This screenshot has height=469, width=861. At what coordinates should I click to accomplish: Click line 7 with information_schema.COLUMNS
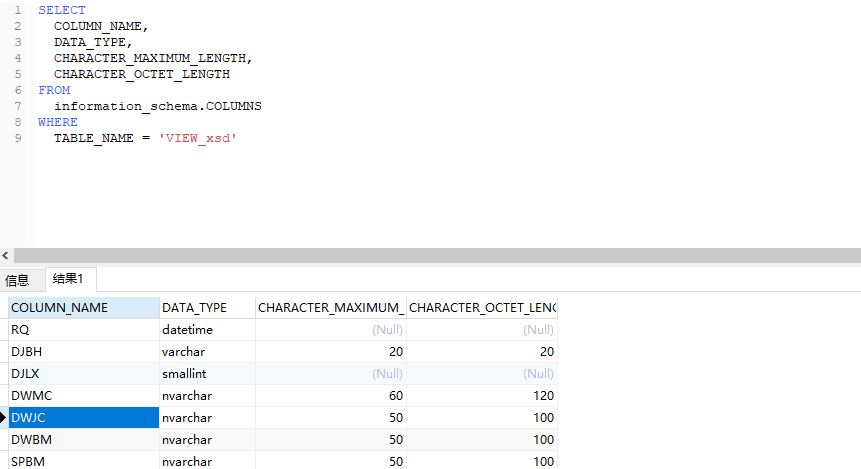[158, 106]
